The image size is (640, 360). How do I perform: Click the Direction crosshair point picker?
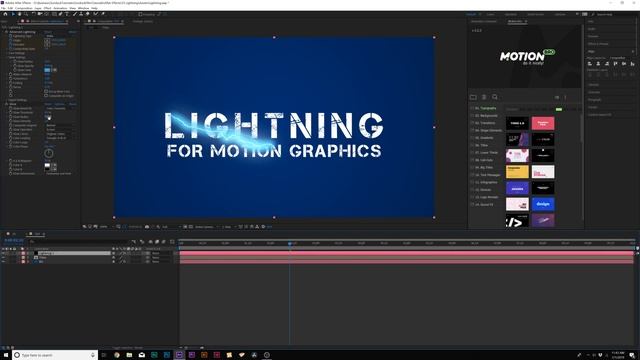point(47,44)
